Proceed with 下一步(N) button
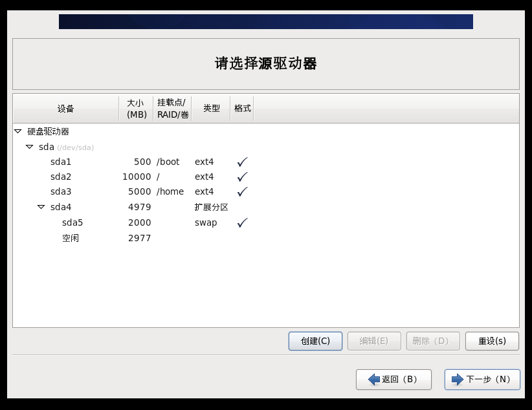This screenshot has height=410, width=532. (482, 380)
